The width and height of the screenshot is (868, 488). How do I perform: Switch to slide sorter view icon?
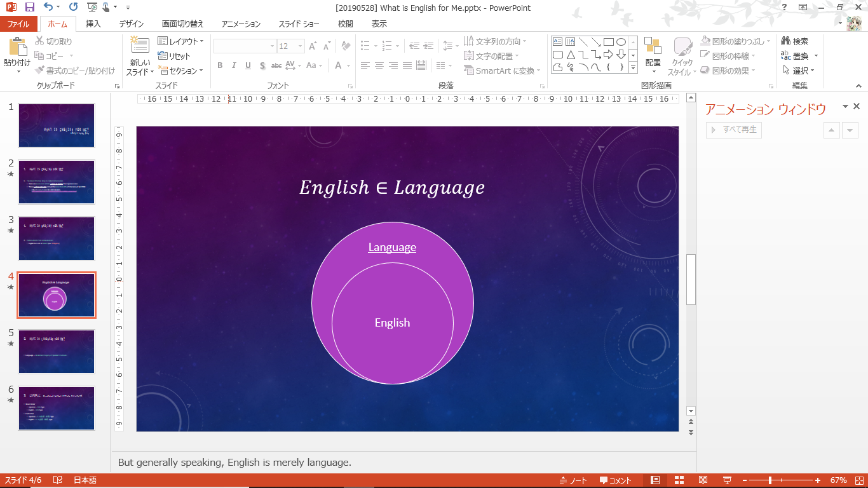(x=679, y=480)
